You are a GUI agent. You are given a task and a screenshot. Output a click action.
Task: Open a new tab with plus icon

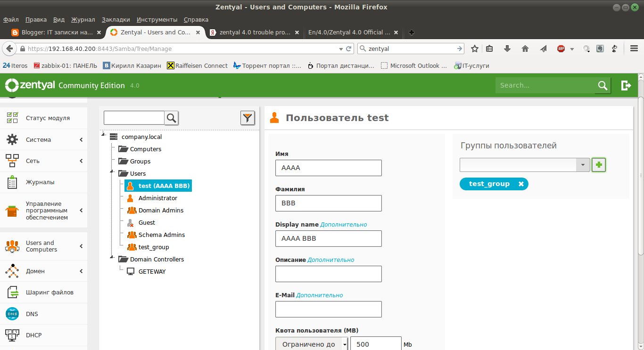coord(412,33)
